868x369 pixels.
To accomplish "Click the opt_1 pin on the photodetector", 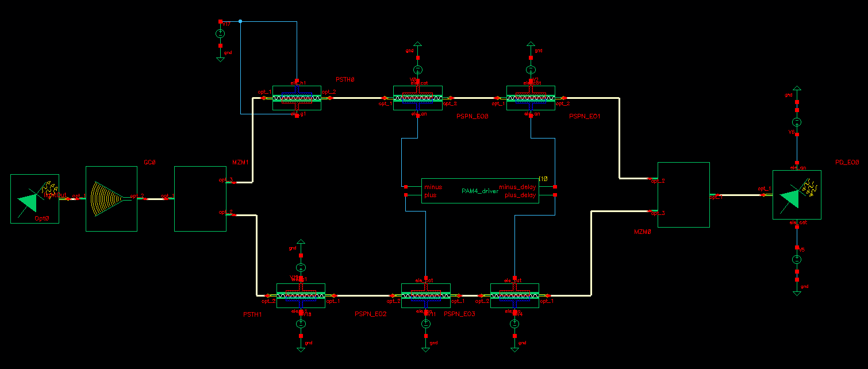I will pyautogui.click(x=764, y=195).
